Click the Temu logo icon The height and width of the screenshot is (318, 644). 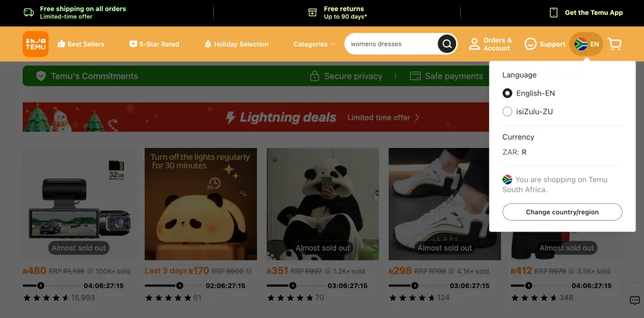pos(35,44)
